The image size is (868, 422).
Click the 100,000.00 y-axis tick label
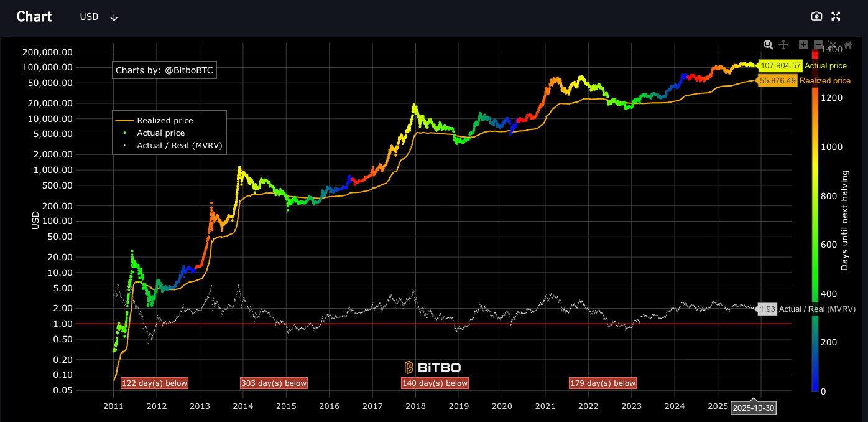pos(47,67)
